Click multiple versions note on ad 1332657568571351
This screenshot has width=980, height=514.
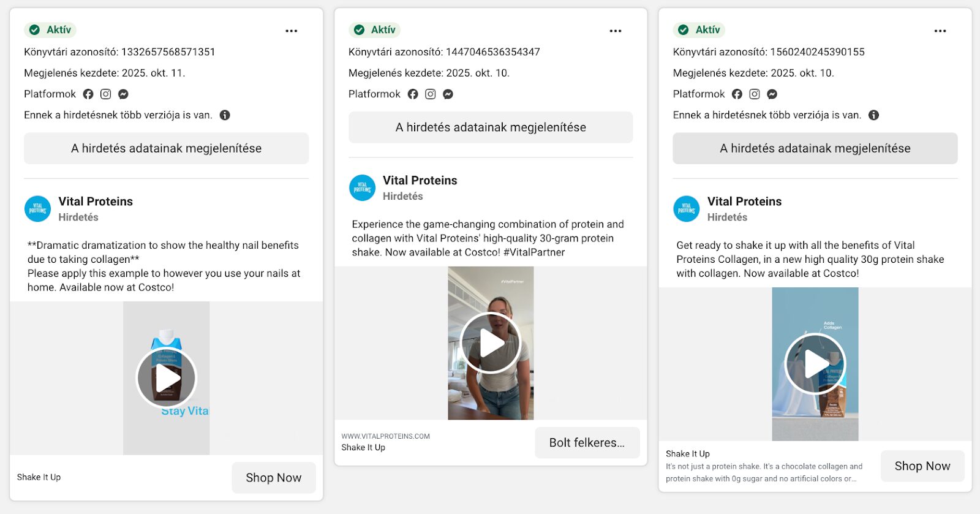118,115
